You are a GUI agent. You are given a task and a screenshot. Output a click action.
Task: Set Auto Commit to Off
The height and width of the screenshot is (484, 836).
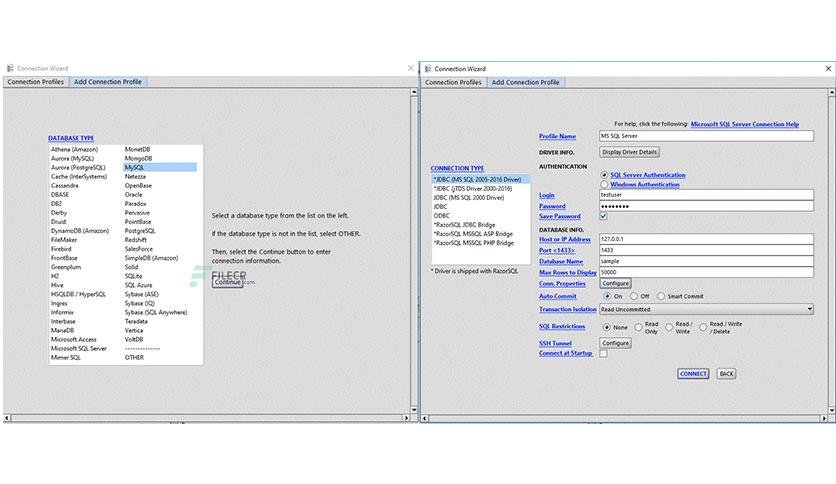(634, 296)
